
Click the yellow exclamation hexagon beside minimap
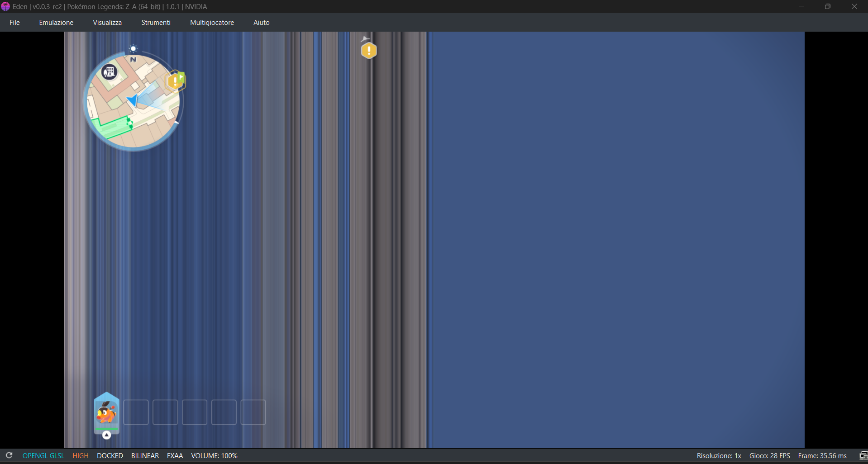tap(175, 81)
